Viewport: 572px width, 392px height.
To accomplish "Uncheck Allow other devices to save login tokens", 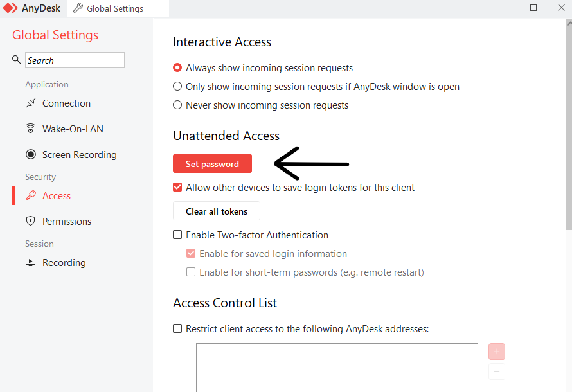I will point(177,188).
